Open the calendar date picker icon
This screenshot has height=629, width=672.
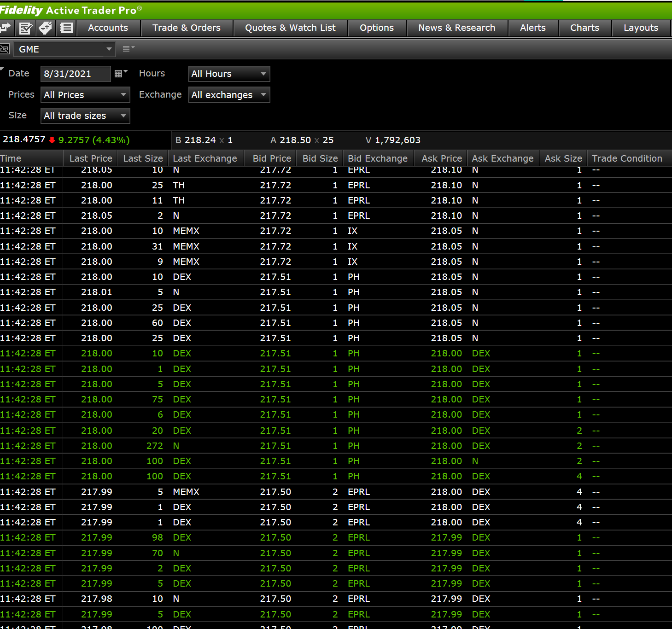point(119,74)
